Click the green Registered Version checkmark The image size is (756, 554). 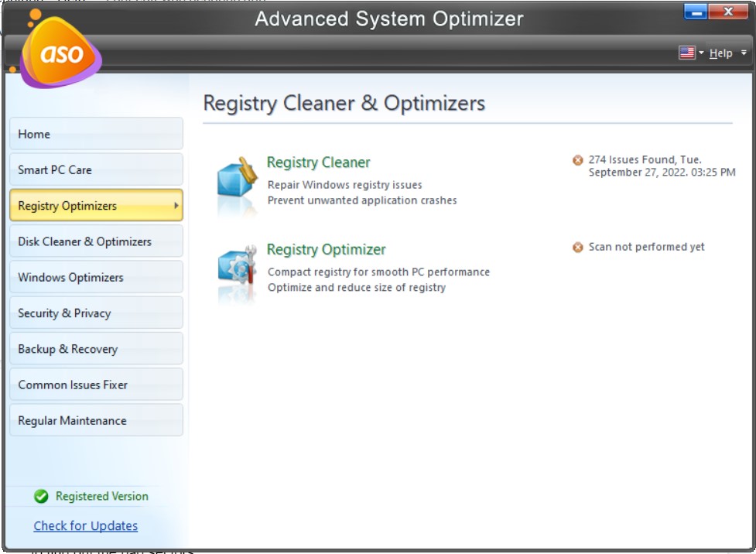(x=40, y=497)
